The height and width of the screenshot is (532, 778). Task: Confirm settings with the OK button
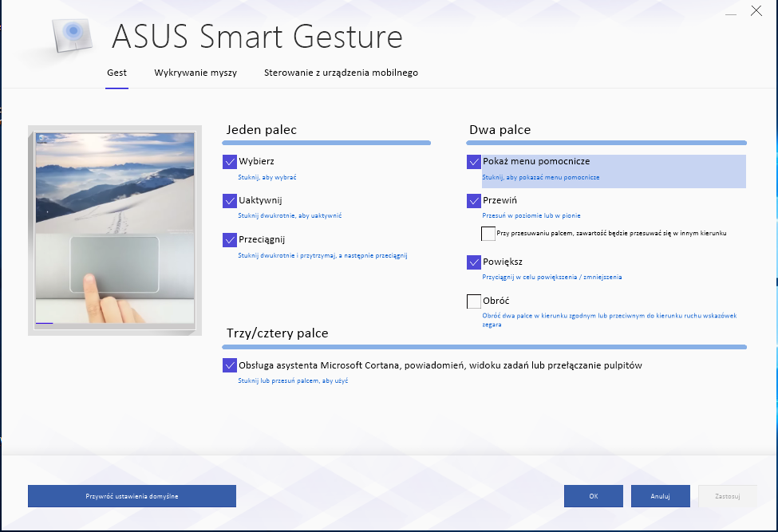tap(594, 496)
